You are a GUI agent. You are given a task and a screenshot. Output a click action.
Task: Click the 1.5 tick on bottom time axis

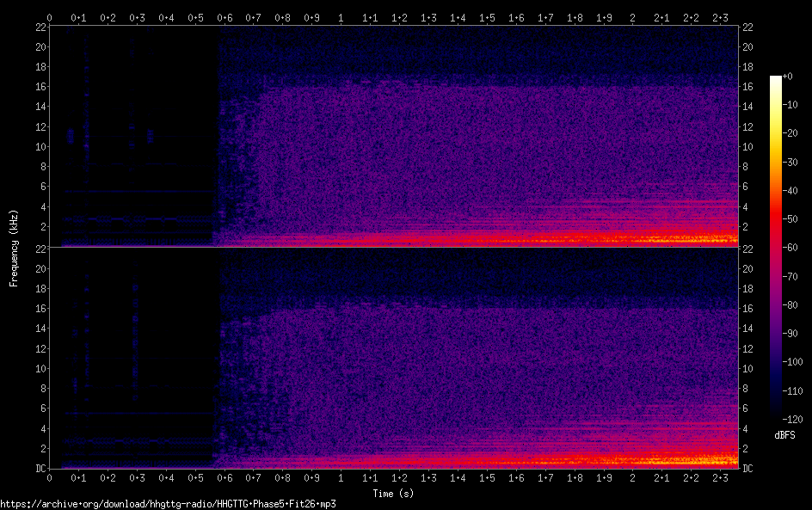coord(487,477)
